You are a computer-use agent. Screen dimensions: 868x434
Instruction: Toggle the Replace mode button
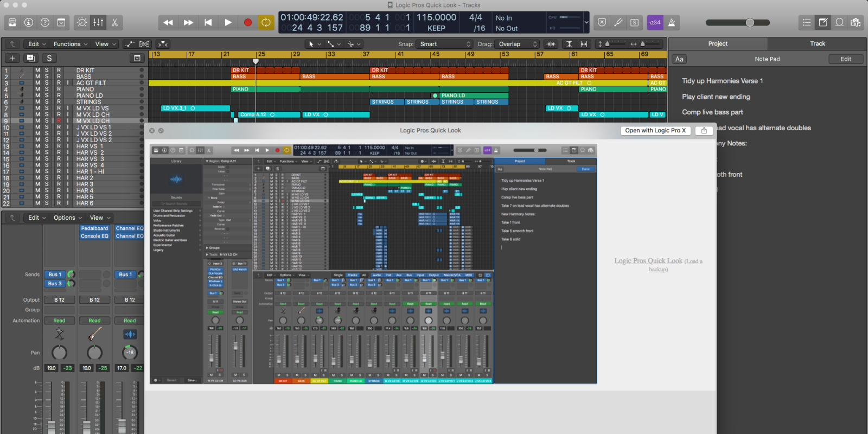(602, 22)
